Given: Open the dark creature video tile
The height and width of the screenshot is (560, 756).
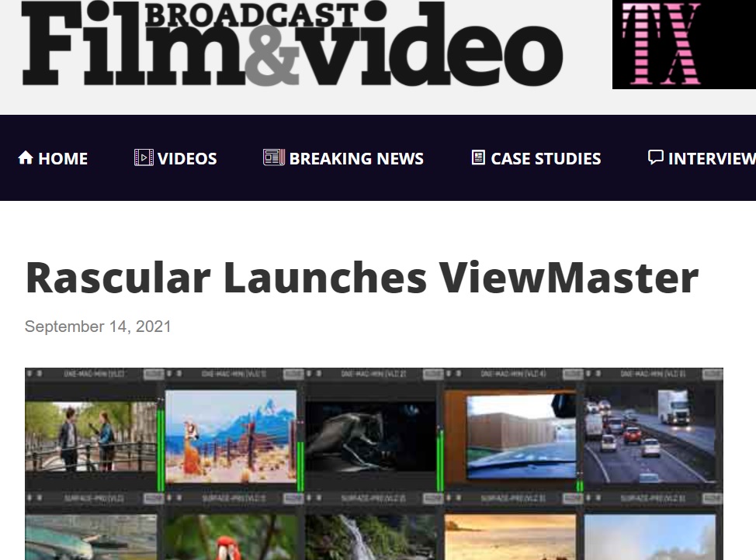Looking at the screenshot, I should pyautogui.click(x=370, y=437).
